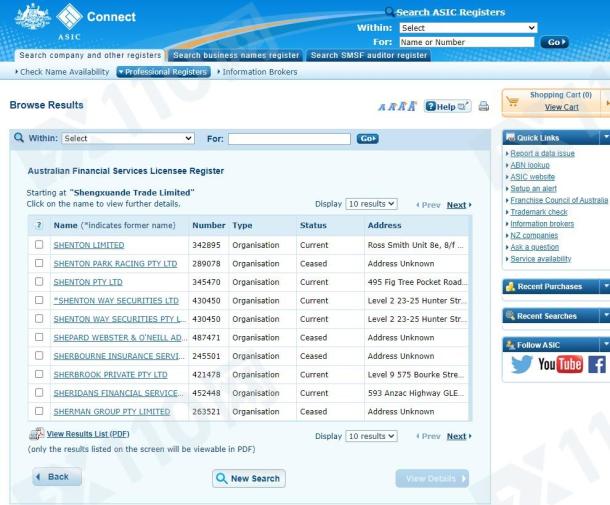Open the NZ companies link
The width and height of the screenshot is (610, 505).
point(534,235)
